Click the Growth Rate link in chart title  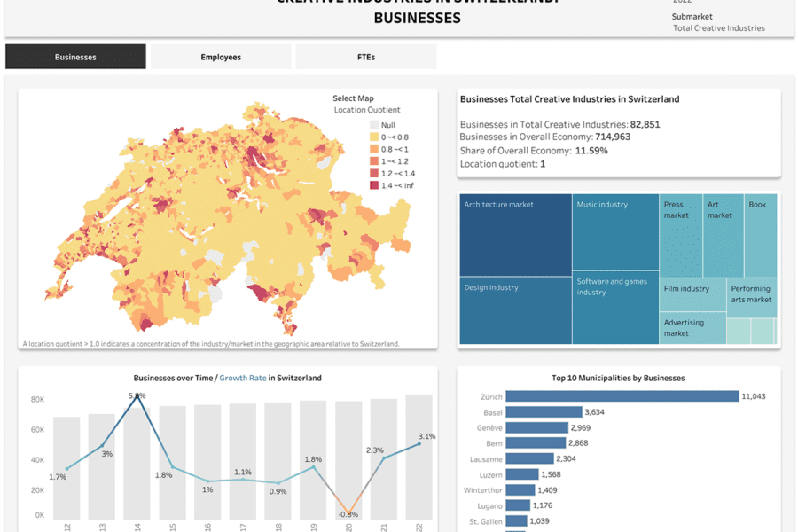point(244,378)
